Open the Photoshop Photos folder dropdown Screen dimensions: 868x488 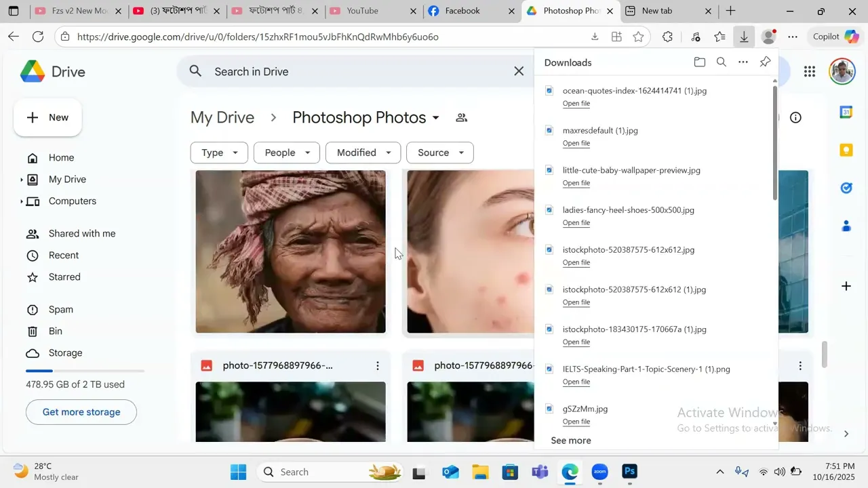[435, 118]
